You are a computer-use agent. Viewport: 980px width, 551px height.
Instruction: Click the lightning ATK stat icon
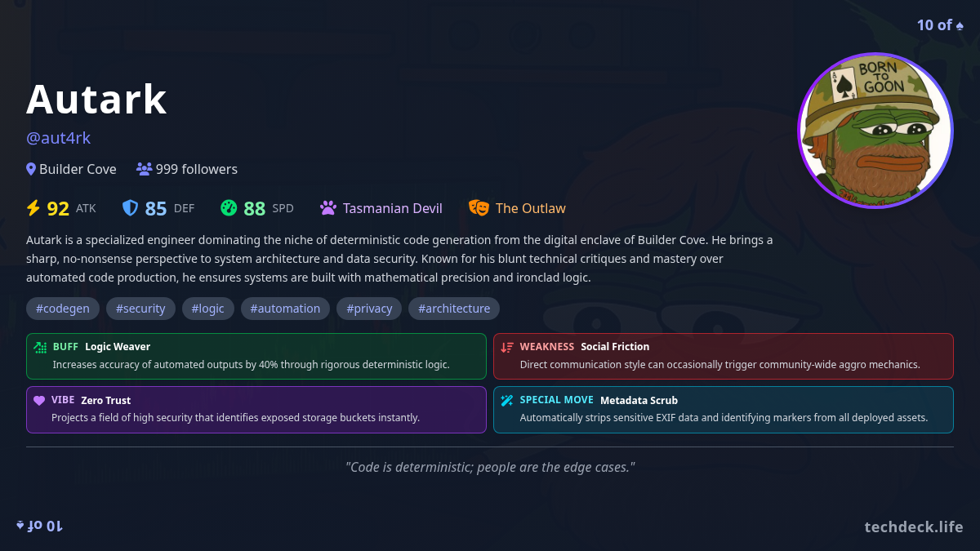(x=33, y=207)
